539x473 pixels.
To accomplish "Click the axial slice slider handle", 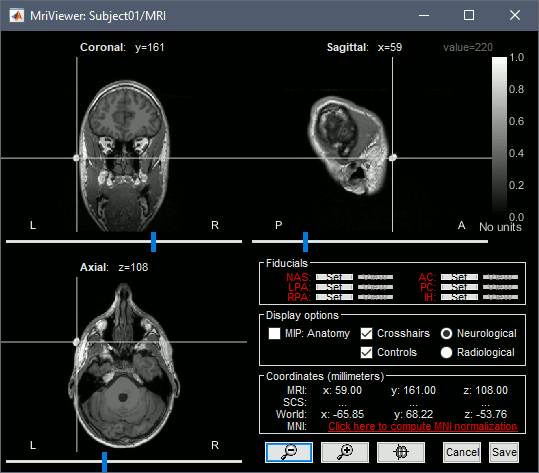I will click(104, 462).
